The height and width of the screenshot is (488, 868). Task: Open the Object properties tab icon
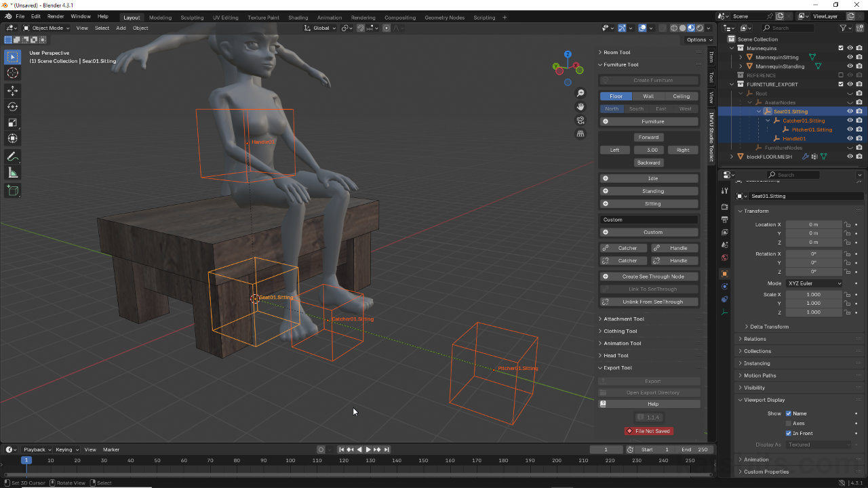[x=724, y=274]
